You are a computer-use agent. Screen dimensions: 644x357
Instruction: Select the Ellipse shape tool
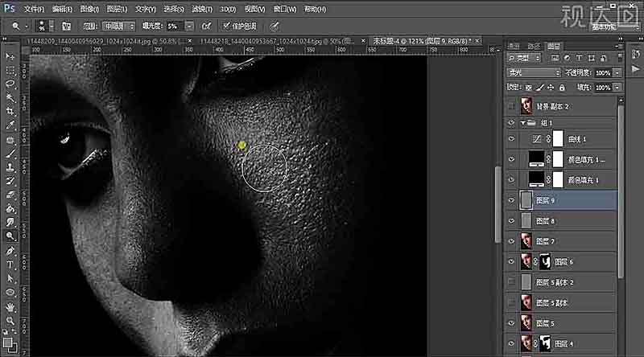click(x=10, y=293)
